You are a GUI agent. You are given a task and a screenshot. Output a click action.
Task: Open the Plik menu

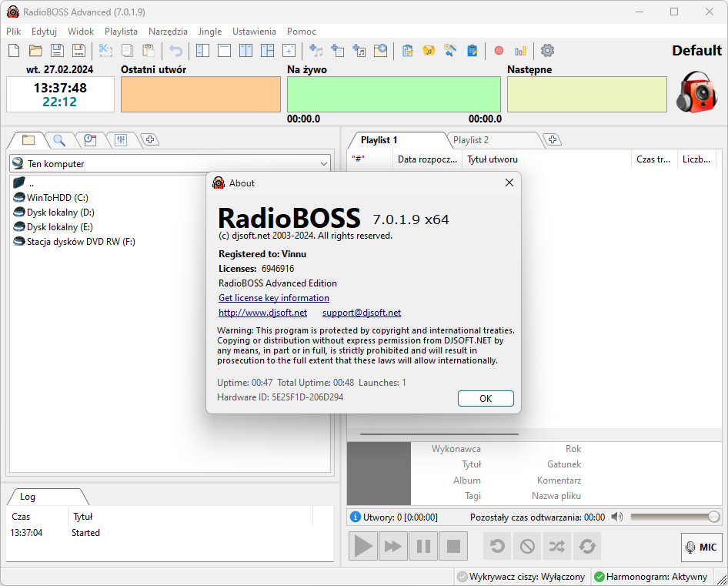pyautogui.click(x=13, y=31)
